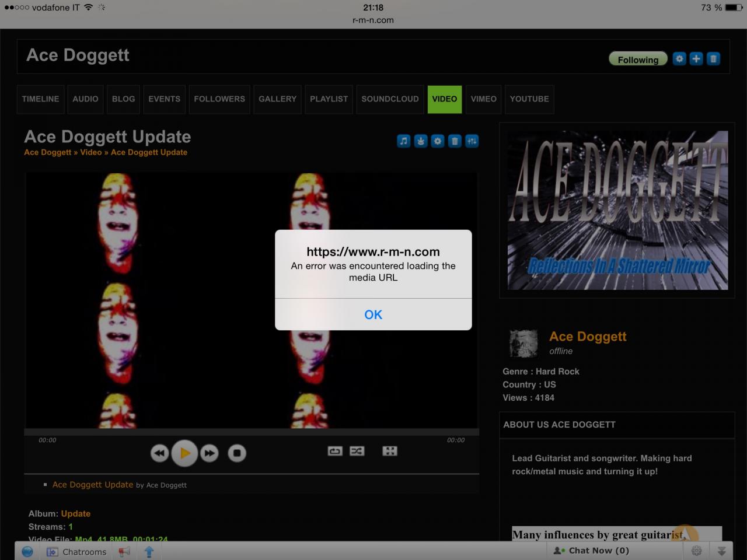The image size is (747, 560).
Task: Open the GALLERY tab
Action: click(277, 99)
